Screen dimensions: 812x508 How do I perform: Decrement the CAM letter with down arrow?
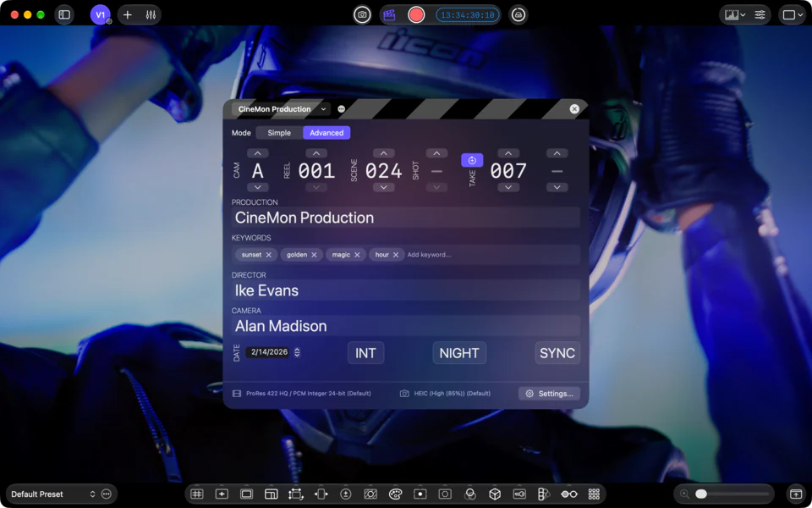(257, 187)
